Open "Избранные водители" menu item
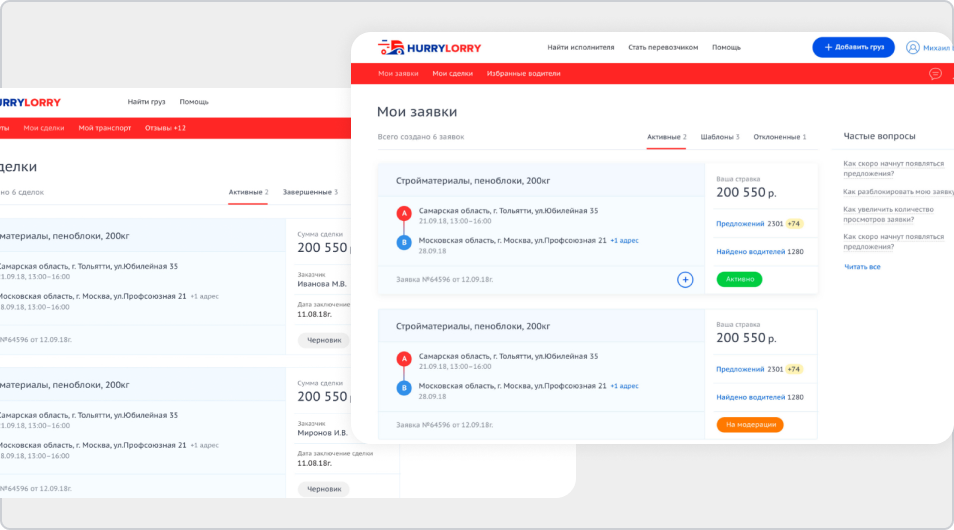 (523, 74)
